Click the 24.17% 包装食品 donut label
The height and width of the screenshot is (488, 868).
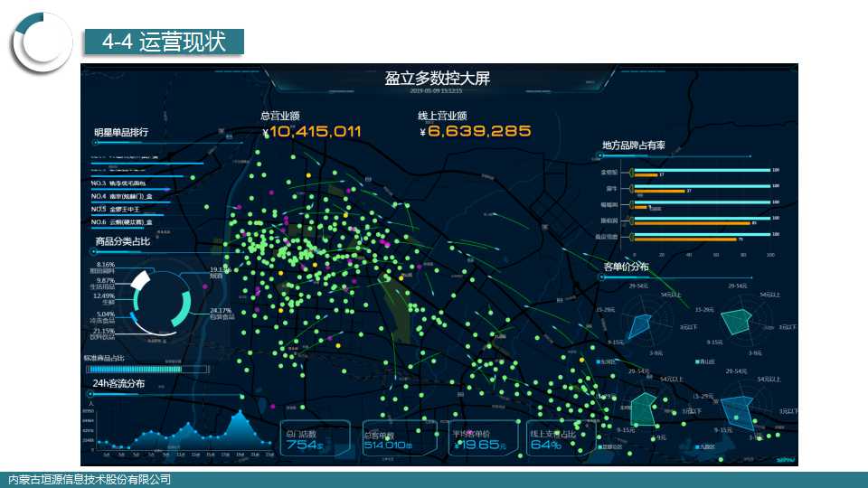click(221, 313)
